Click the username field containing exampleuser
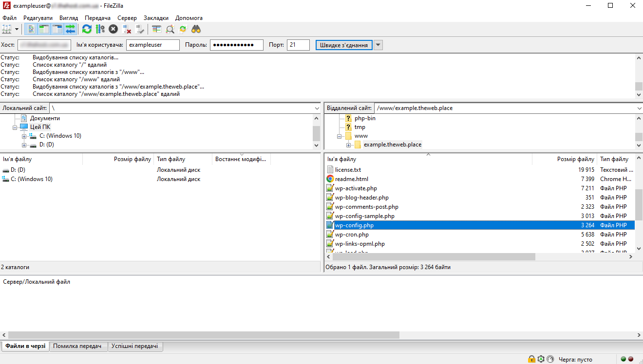643x364 pixels. 153,45
